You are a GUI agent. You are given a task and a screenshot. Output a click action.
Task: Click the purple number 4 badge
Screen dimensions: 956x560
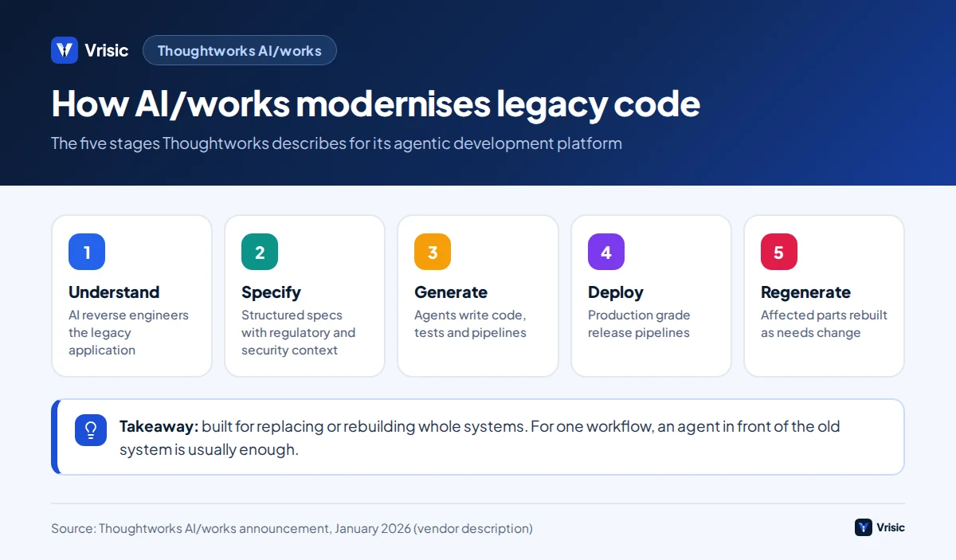pyautogui.click(x=606, y=252)
